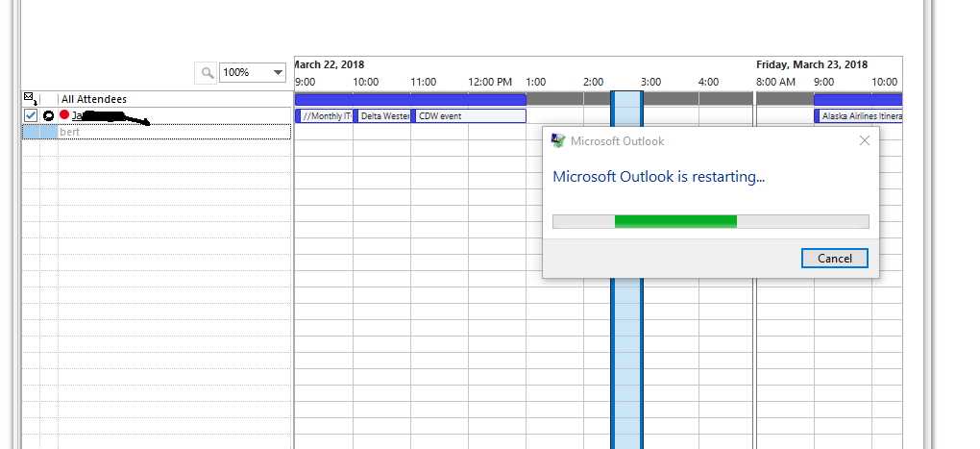Click the 'March 22, 2018' date header

coord(330,64)
